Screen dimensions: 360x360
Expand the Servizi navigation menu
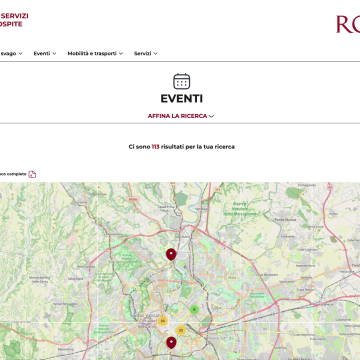click(x=146, y=53)
